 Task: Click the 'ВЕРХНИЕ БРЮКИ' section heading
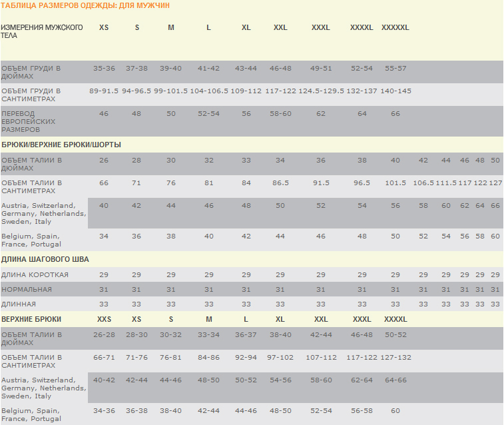click(x=31, y=319)
